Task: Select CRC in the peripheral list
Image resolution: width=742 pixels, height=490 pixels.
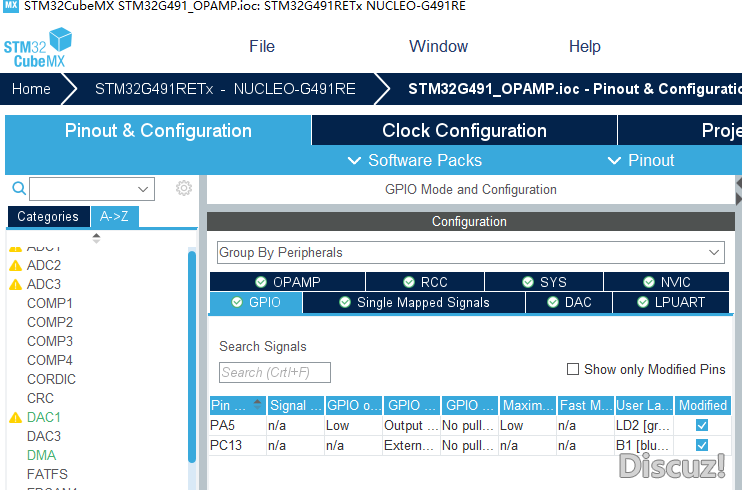Action: tap(40, 398)
